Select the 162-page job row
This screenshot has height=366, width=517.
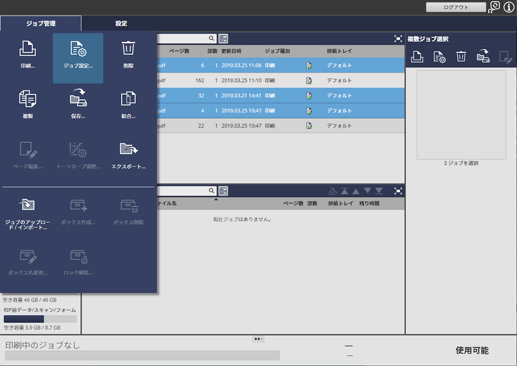281,81
